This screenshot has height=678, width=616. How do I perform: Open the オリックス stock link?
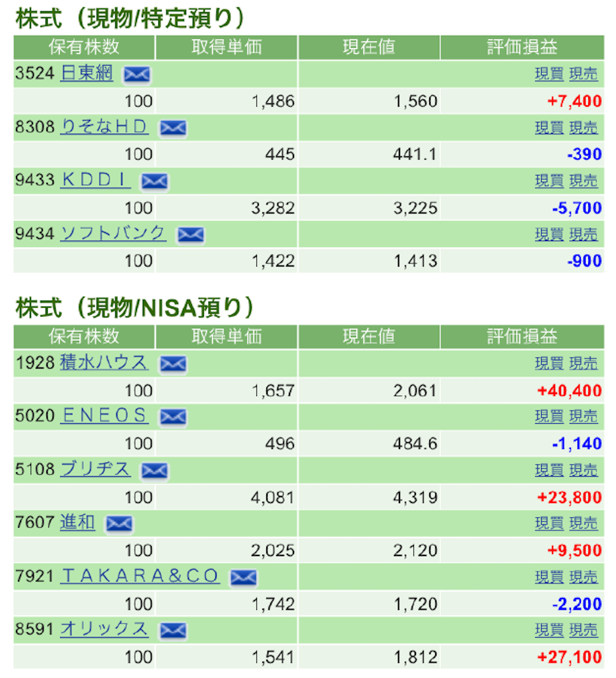pos(104,630)
